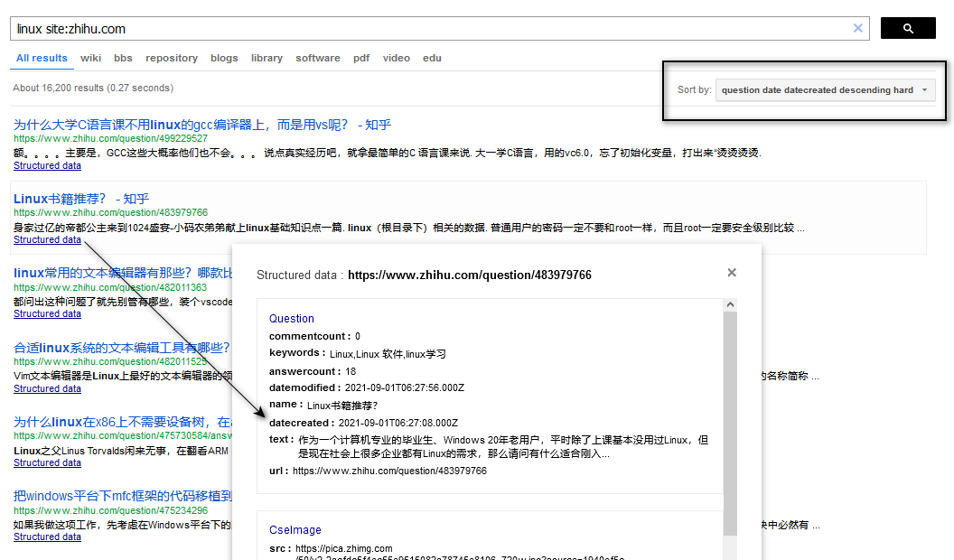Click in the search input field
The image size is (954, 560).
coord(434,29)
